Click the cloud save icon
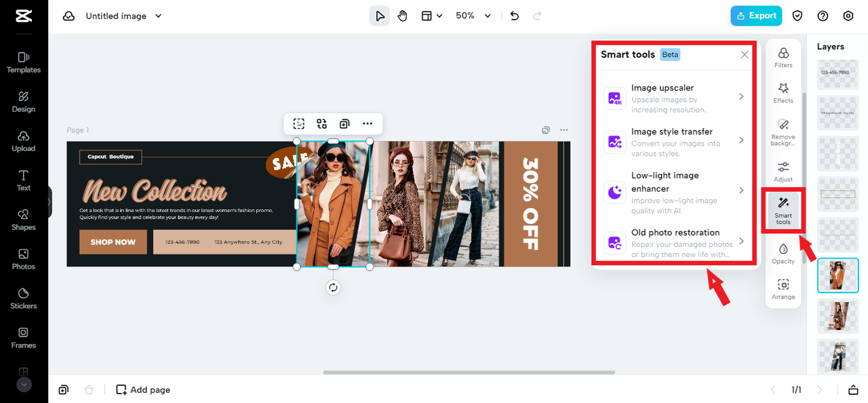The image size is (868, 403). point(68,16)
